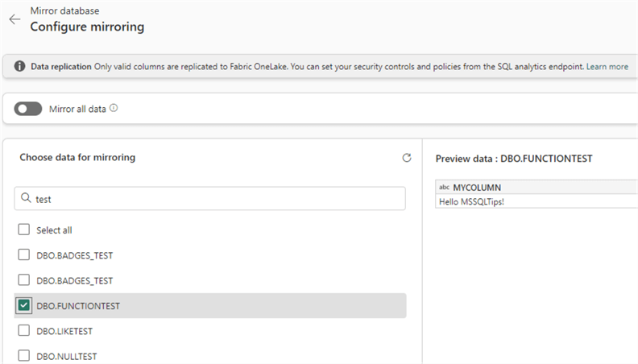Select the MYCOLUMN column header
The width and height of the screenshot is (638, 364).
(477, 187)
